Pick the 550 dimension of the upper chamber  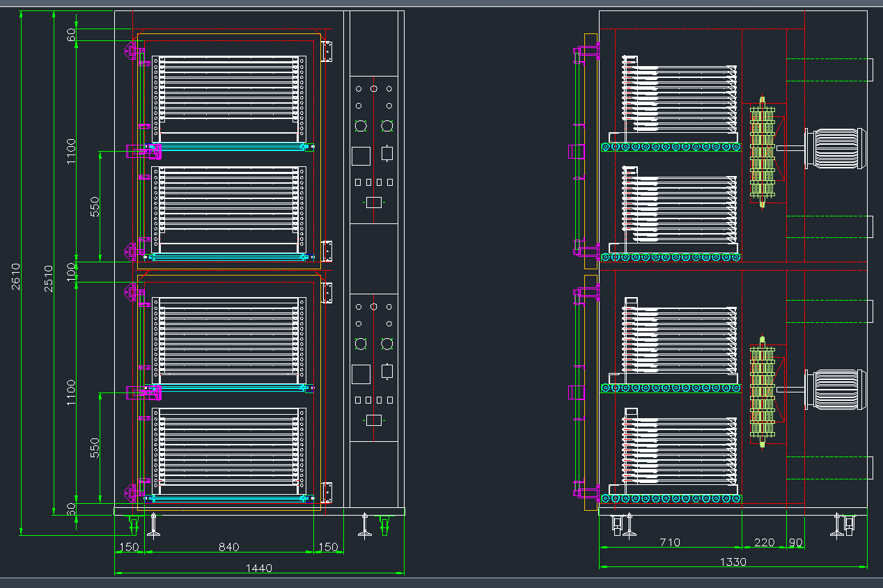(x=95, y=207)
